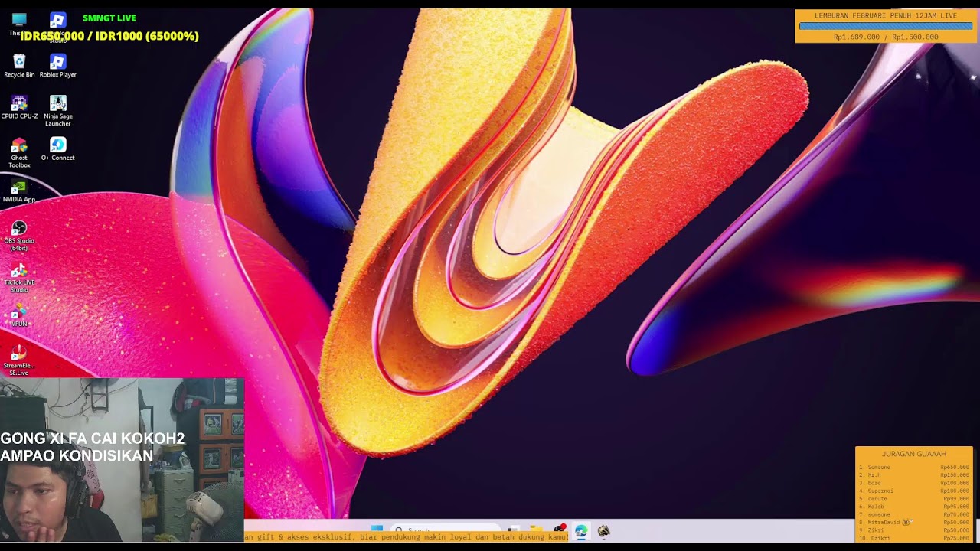Click the 'SMNGT LIVE' green label
980x551 pixels.
(x=109, y=18)
